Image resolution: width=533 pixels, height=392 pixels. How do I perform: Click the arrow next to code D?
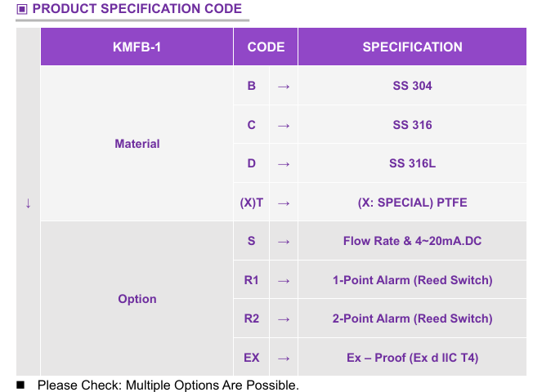[284, 164]
